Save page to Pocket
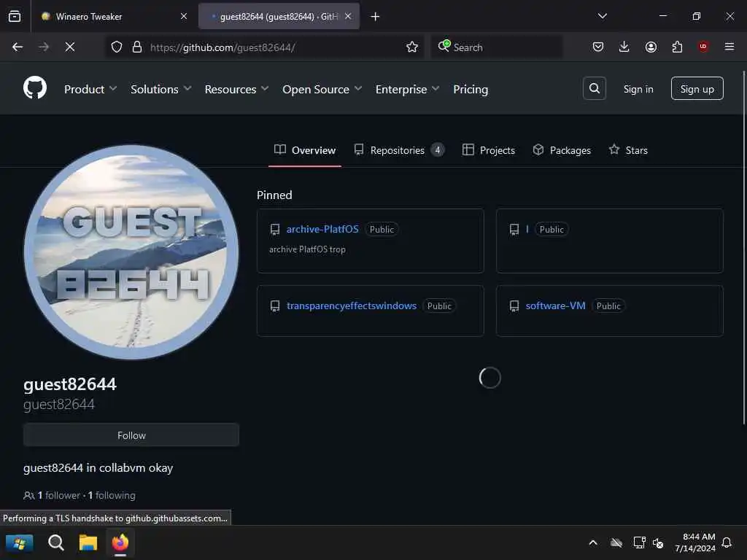 [598, 47]
